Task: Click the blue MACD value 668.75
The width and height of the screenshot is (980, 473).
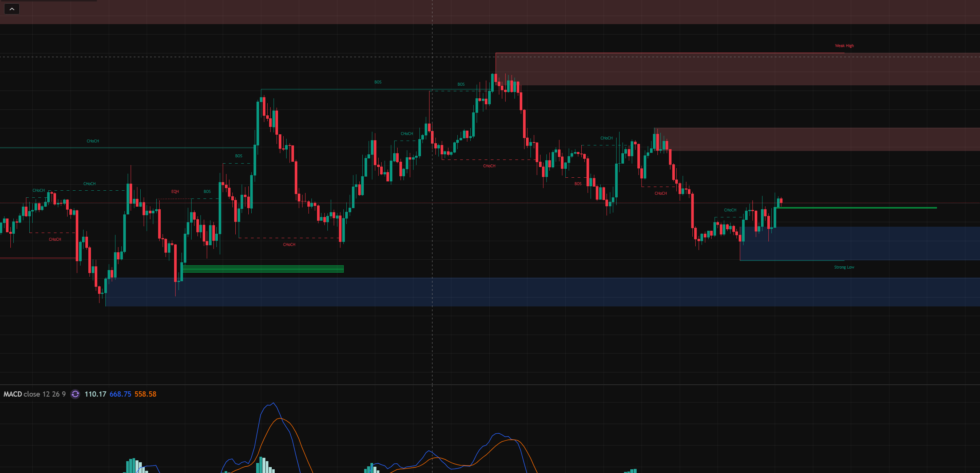Action: pyautogui.click(x=120, y=394)
